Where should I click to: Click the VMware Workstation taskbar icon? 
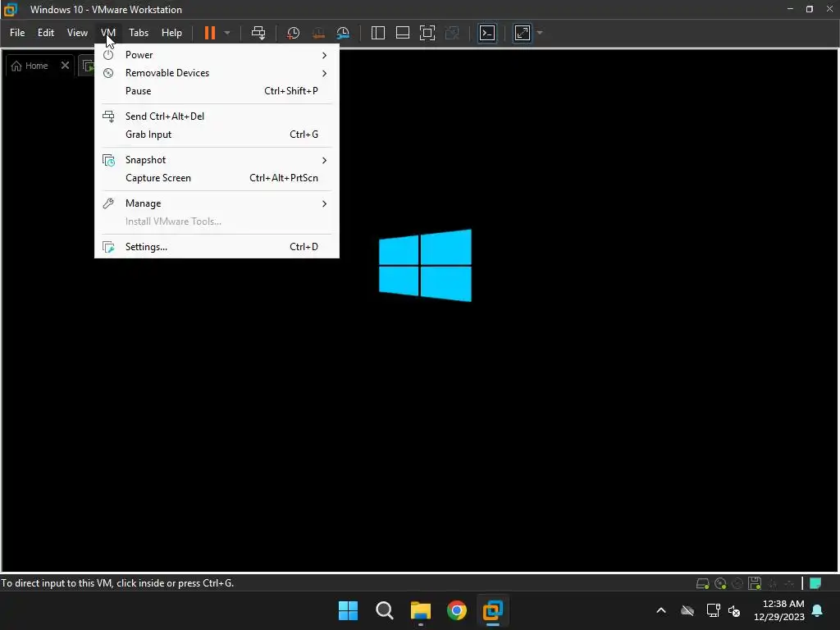tap(493, 610)
